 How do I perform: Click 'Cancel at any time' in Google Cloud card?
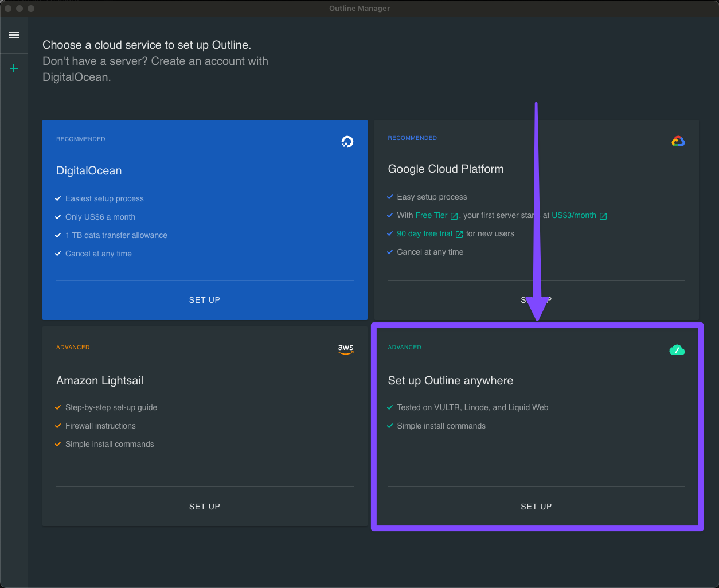click(430, 252)
